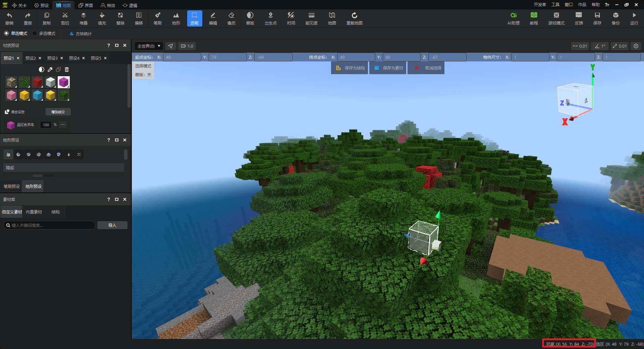This screenshot has width=644, height=349.
Task: Select 多选模式 multi-select radio
Action: pyautogui.click(x=44, y=34)
